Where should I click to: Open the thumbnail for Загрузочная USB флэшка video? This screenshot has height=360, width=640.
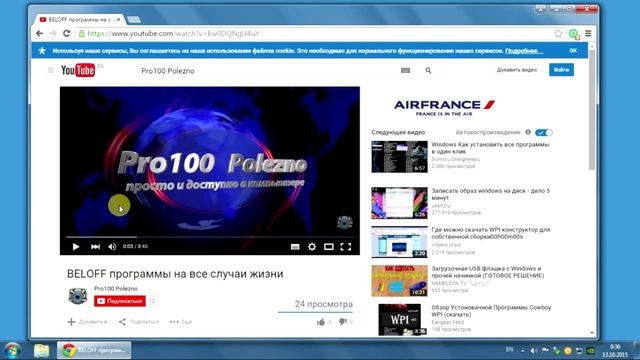[400, 281]
